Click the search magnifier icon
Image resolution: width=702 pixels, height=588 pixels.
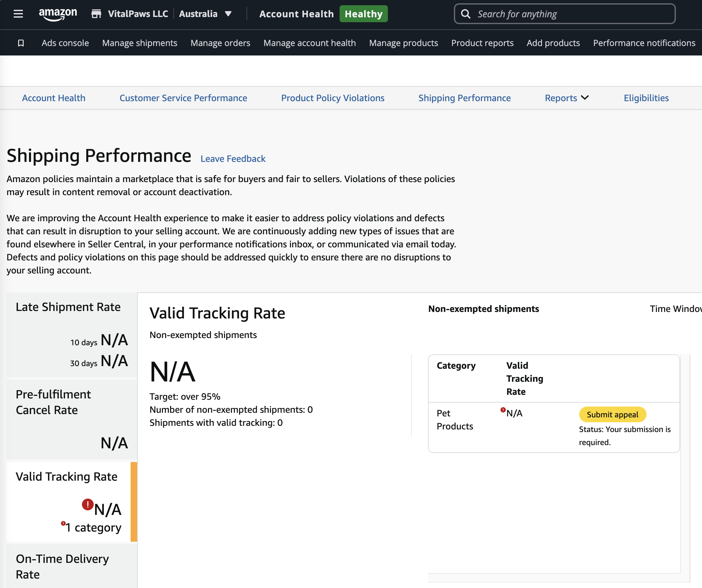(x=466, y=14)
